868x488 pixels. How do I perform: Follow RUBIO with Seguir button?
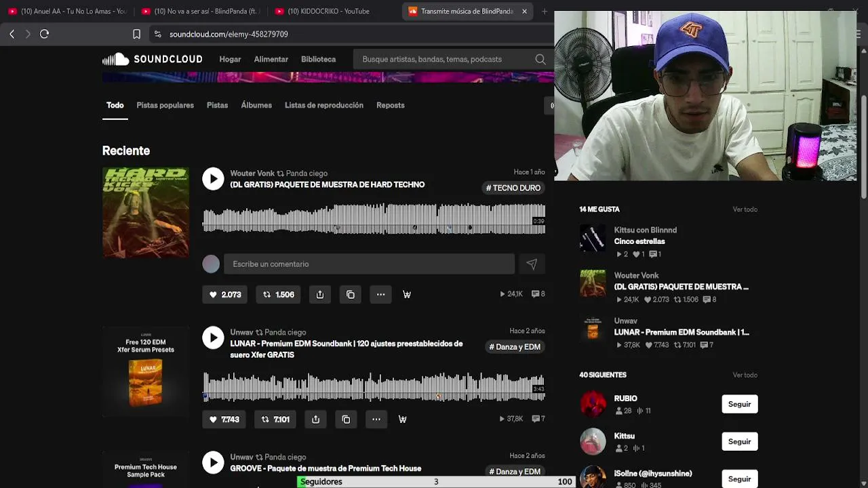[x=739, y=404]
